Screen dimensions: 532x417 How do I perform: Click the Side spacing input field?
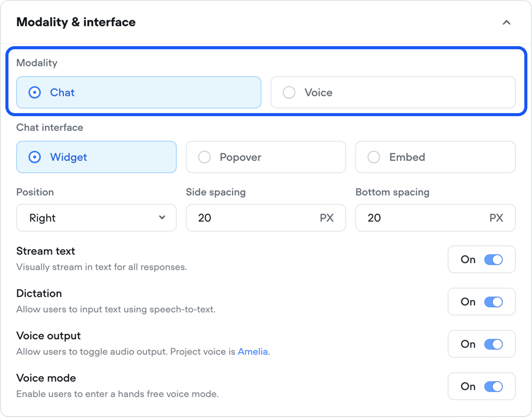254,218
